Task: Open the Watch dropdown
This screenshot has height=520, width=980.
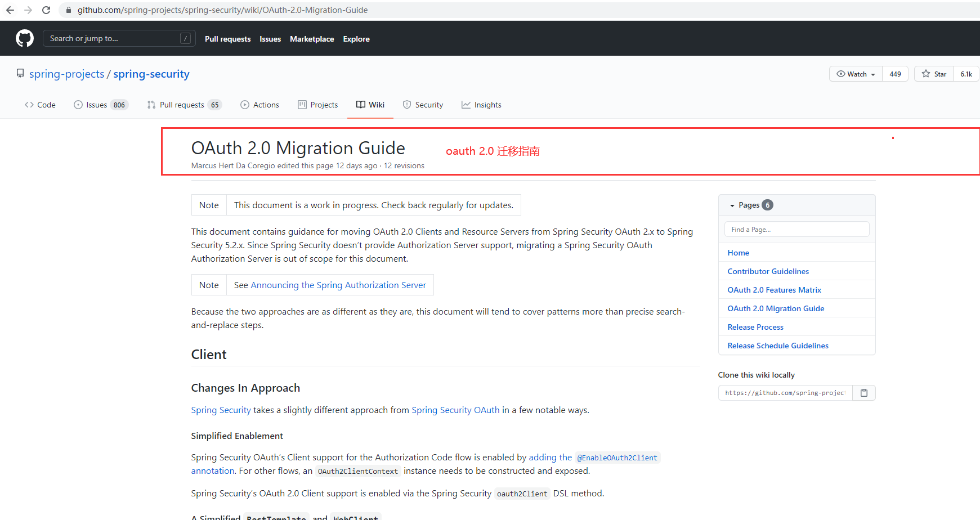Action: (x=856, y=74)
